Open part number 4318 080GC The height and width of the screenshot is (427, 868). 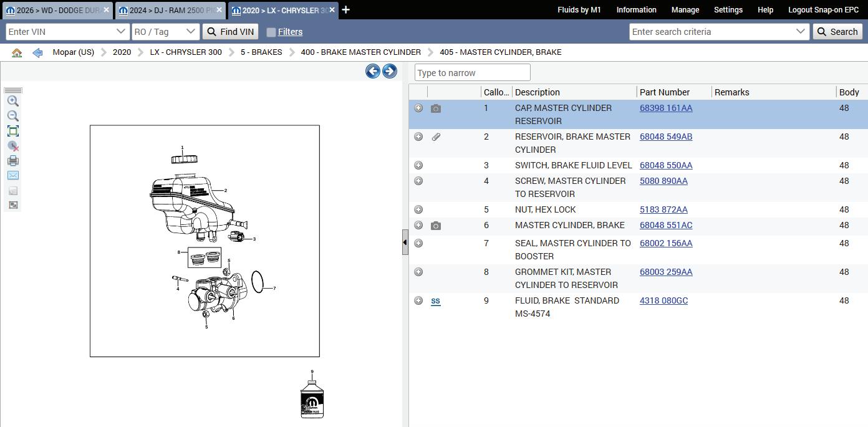(663, 301)
